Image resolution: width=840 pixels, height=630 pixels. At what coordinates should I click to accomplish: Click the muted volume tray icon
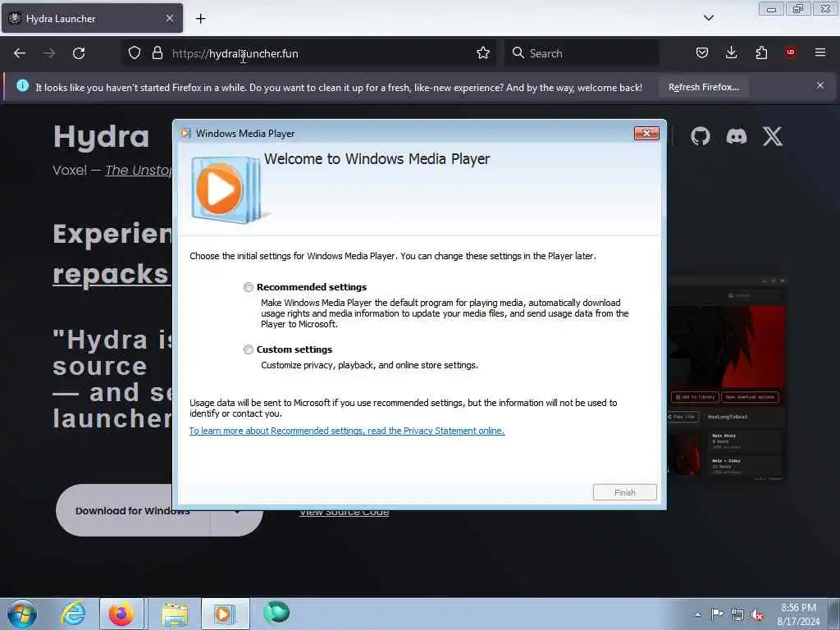click(757, 614)
